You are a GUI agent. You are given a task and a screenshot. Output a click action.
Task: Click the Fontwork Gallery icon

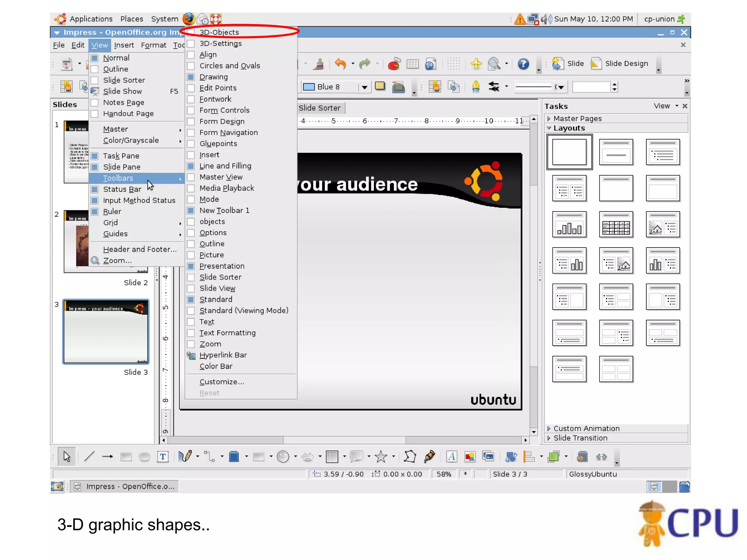tap(451, 456)
